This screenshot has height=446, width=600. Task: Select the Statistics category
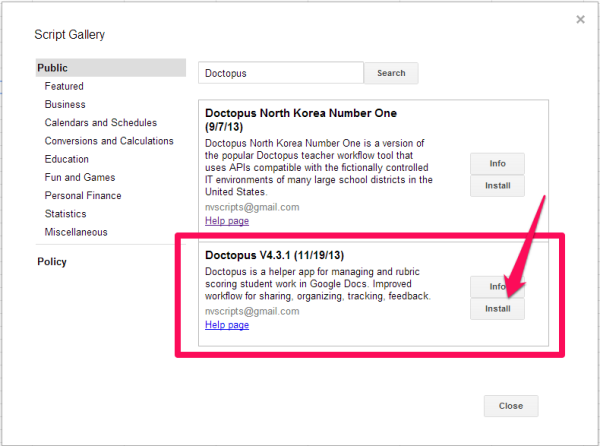coord(65,214)
